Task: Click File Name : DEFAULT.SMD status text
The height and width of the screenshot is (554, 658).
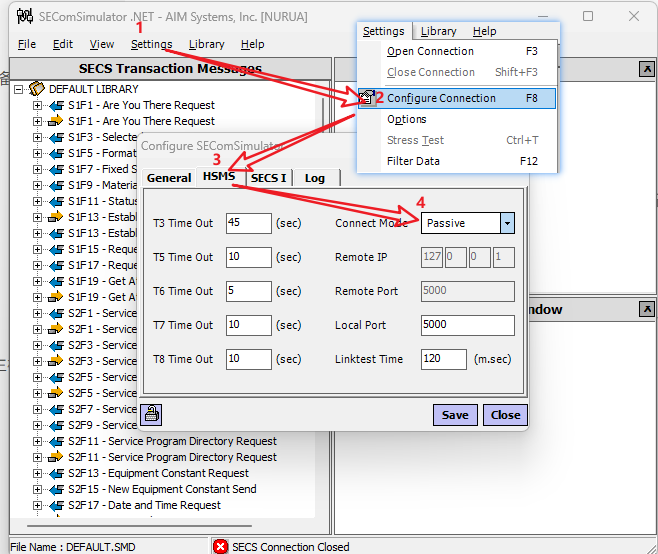Action: coord(73,547)
